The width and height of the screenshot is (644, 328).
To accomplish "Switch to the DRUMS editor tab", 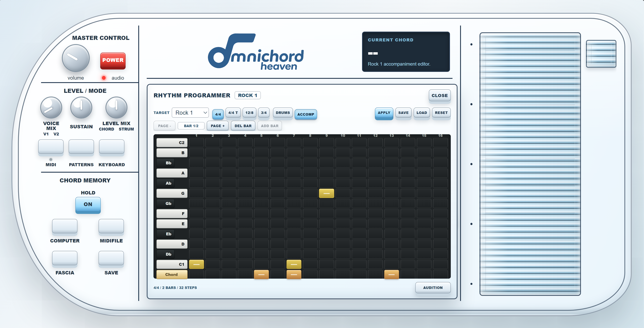I will [x=283, y=113].
